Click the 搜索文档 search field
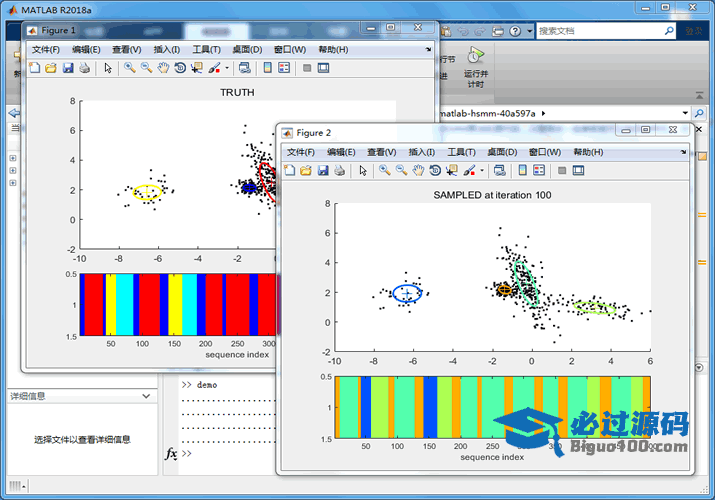The width and height of the screenshot is (715, 500). 600,31
